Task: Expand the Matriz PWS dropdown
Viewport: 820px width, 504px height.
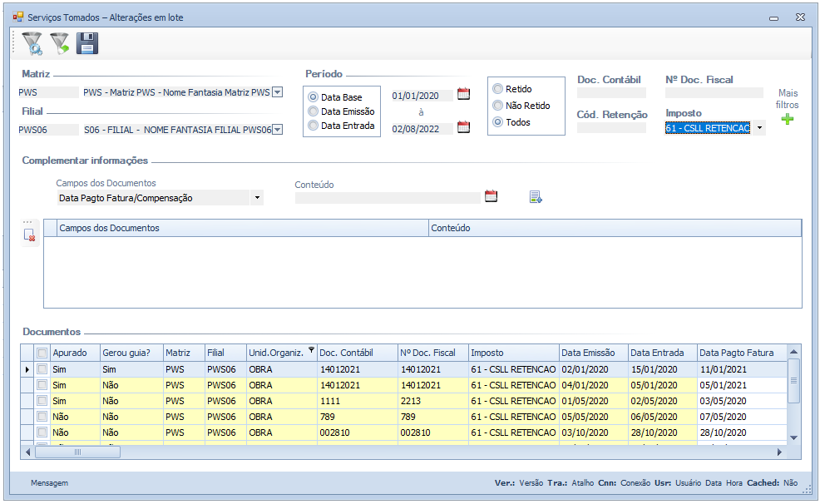Action: tap(278, 92)
